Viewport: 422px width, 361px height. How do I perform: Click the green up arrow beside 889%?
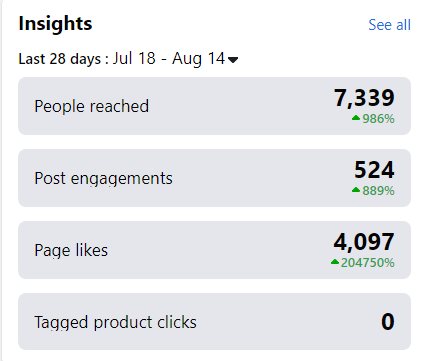(356, 190)
